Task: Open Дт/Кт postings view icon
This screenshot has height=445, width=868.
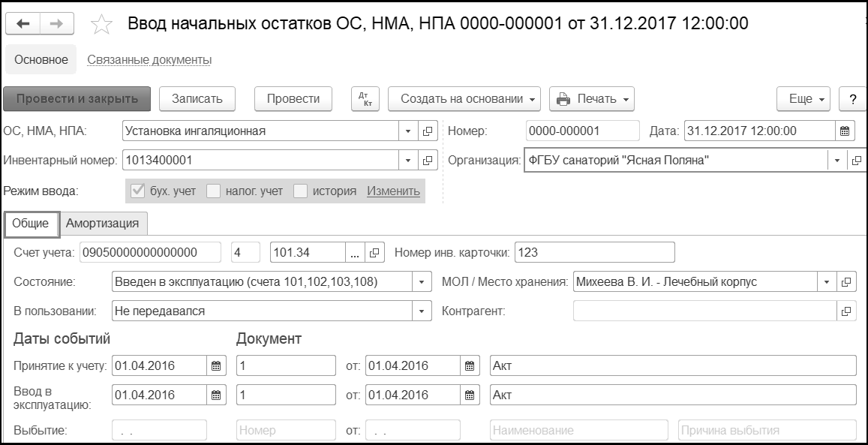Action: pos(365,99)
